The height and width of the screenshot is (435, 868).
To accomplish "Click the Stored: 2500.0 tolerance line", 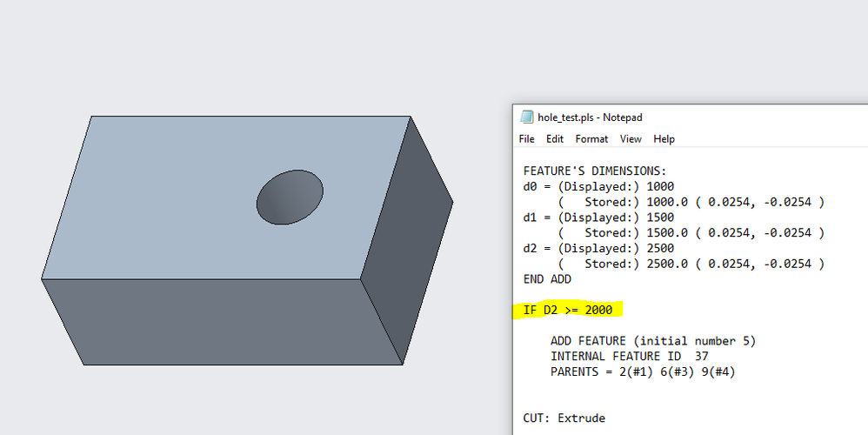I will [691, 264].
